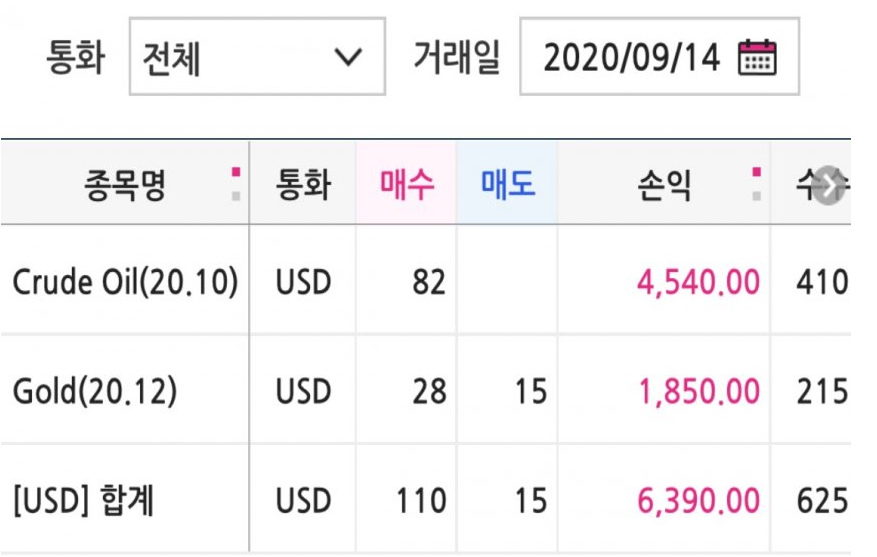Expand the 통화 dropdown chevron
The width and height of the screenshot is (877, 557).
[348, 57]
